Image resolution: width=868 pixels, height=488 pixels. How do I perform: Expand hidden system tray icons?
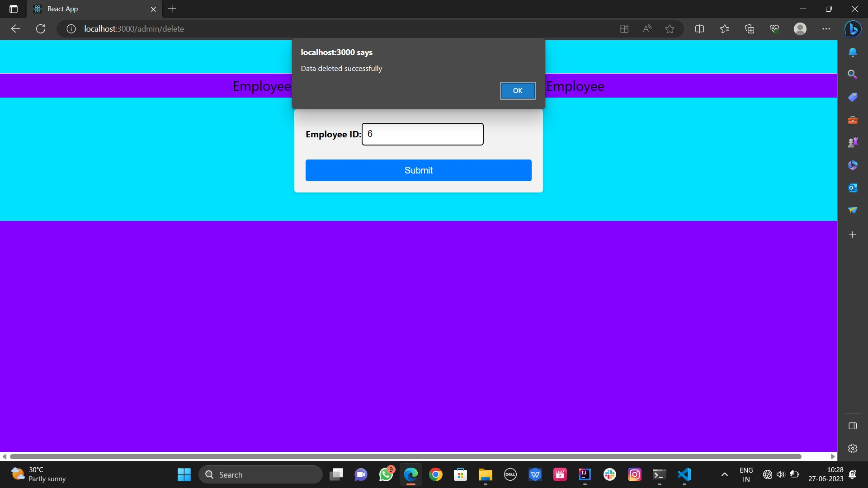click(724, 474)
